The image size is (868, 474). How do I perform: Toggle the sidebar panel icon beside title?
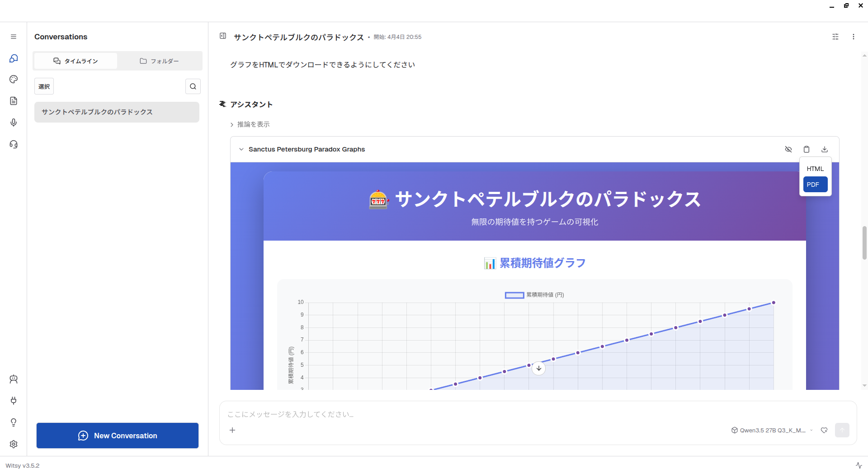(223, 36)
